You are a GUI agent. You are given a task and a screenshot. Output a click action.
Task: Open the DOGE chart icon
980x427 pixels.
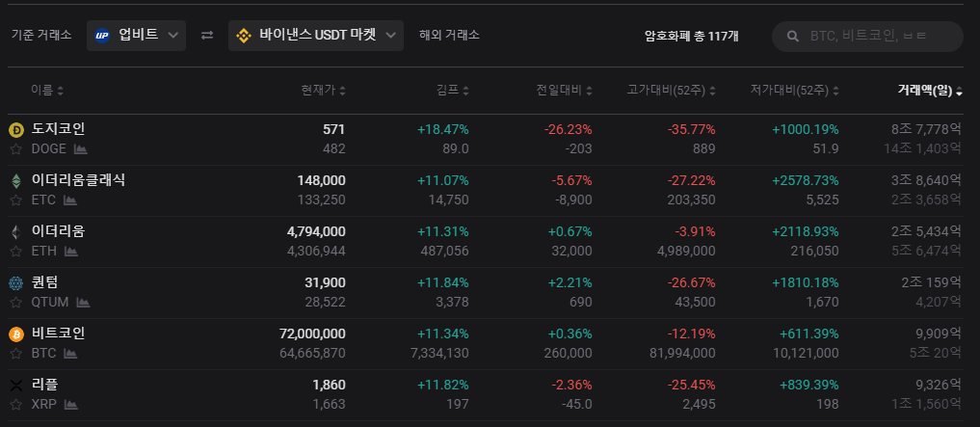coord(81,148)
